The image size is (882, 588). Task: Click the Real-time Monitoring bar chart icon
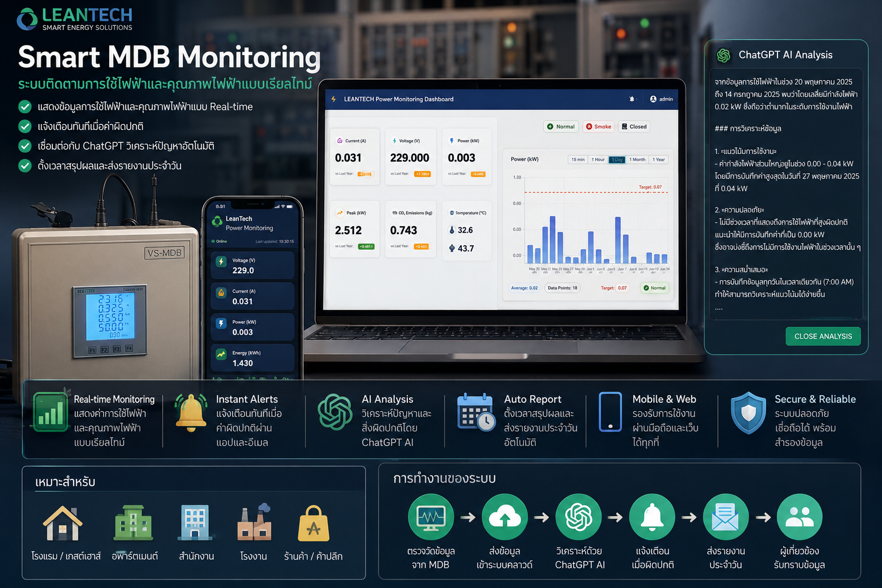pyautogui.click(x=51, y=412)
